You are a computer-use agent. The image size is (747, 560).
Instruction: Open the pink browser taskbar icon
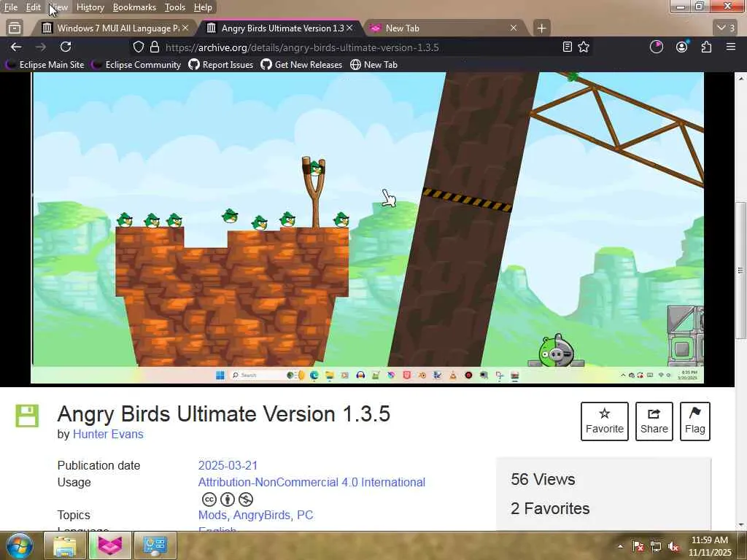110,546
